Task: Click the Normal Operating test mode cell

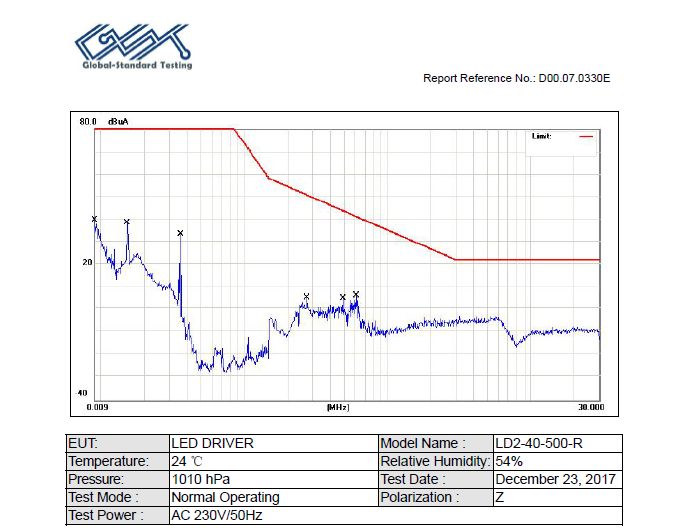Action: tap(225, 497)
